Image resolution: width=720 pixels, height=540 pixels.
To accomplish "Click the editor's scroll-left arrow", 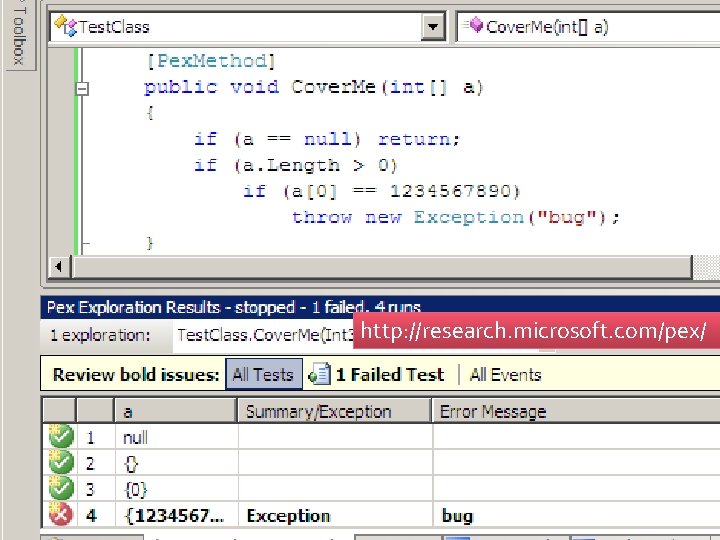I will point(59,266).
